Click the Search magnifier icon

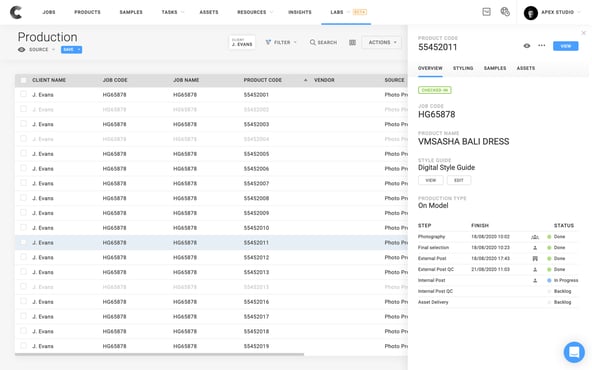(x=313, y=42)
